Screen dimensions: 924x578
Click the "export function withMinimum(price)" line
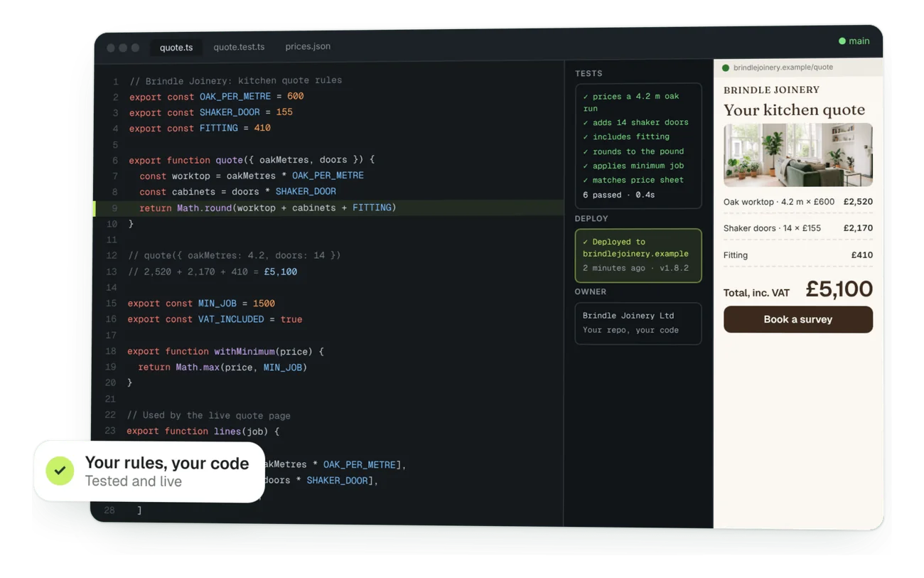click(225, 351)
